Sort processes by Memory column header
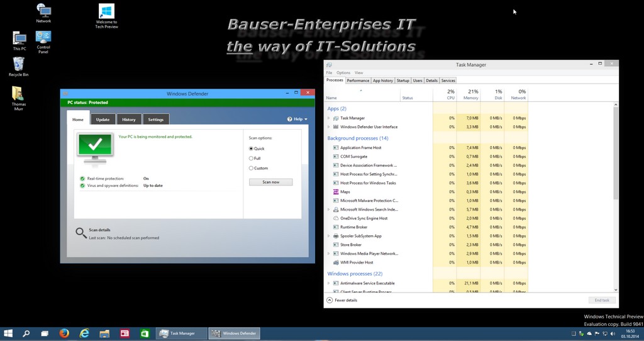This screenshot has height=341, width=644. (x=468, y=94)
